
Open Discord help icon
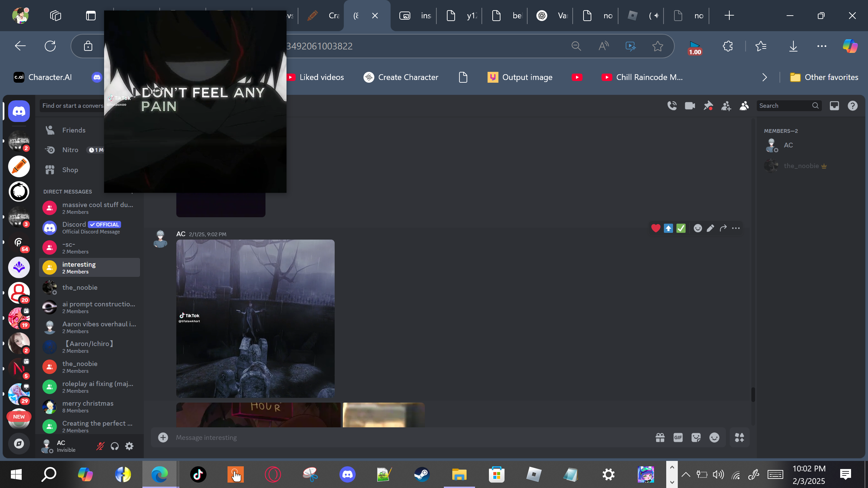[x=853, y=106]
